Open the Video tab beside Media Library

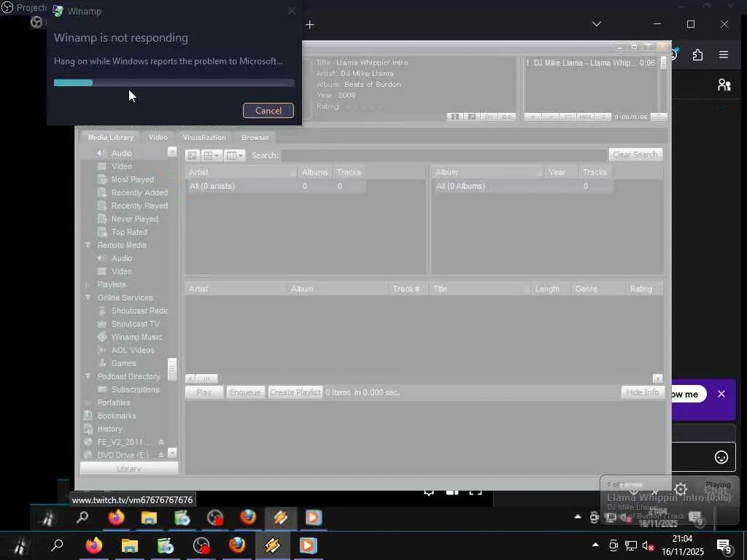[x=158, y=137]
